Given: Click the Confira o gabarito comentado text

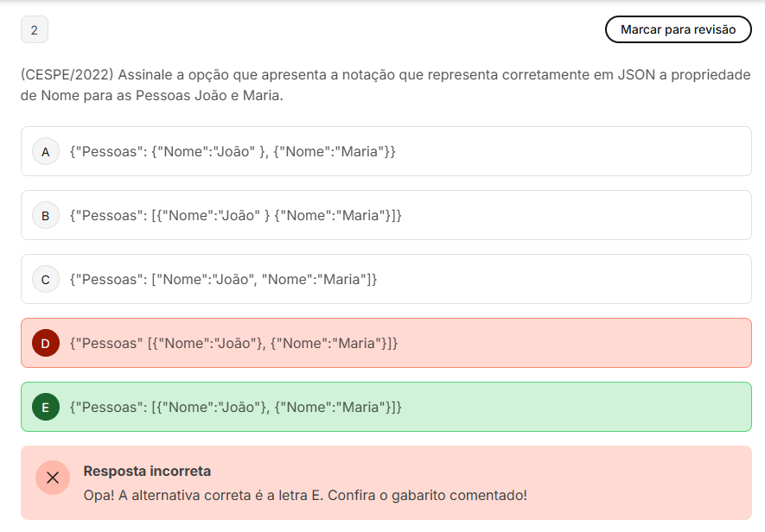Looking at the screenshot, I should [427, 496].
